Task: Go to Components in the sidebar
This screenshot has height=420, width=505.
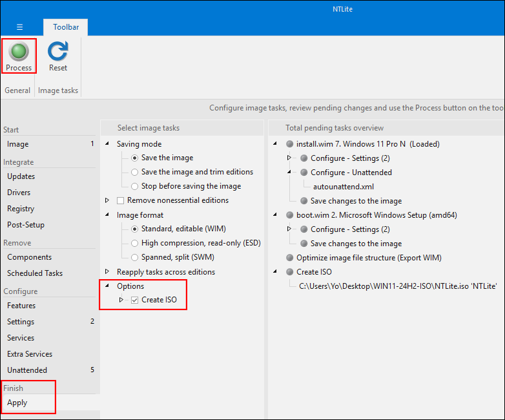Action: 29,257
